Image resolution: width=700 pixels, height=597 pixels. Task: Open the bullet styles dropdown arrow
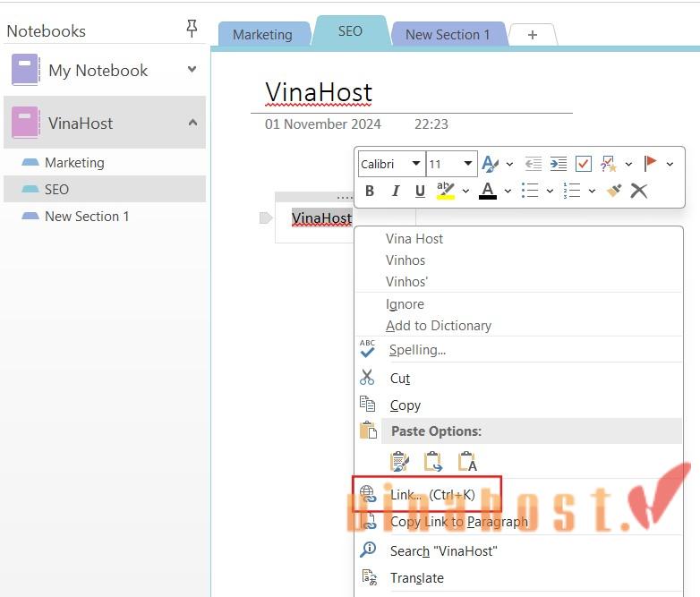pos(550,192)
